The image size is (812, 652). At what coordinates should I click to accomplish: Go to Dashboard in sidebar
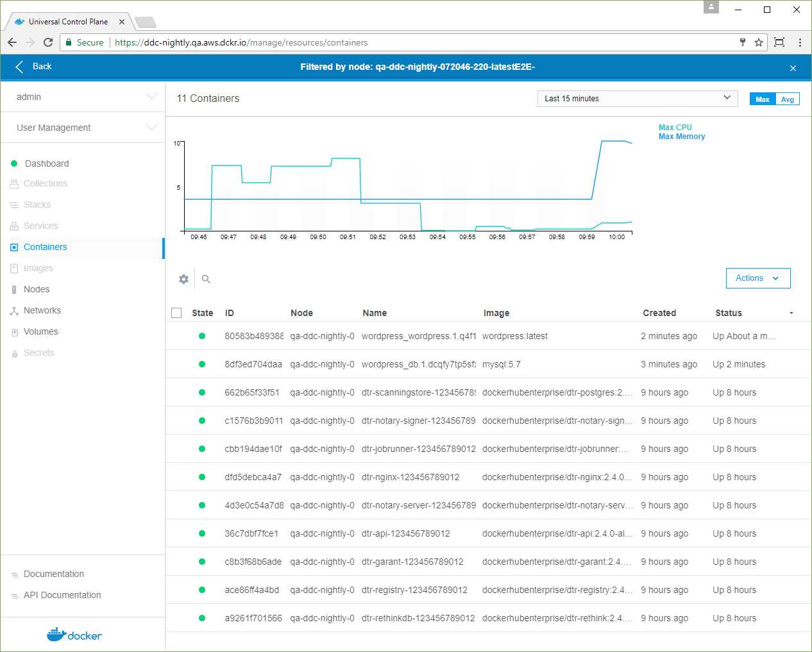point(46,163)
